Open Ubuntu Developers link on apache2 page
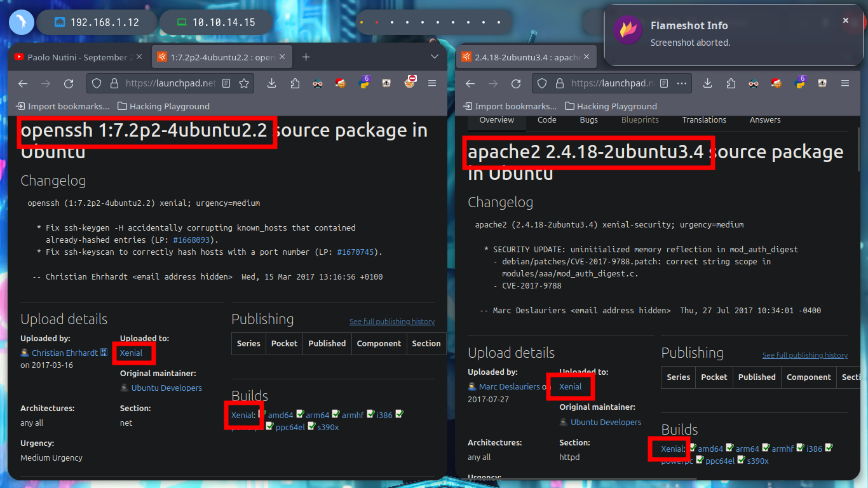The image size is (868, 488). click(606, 423)
